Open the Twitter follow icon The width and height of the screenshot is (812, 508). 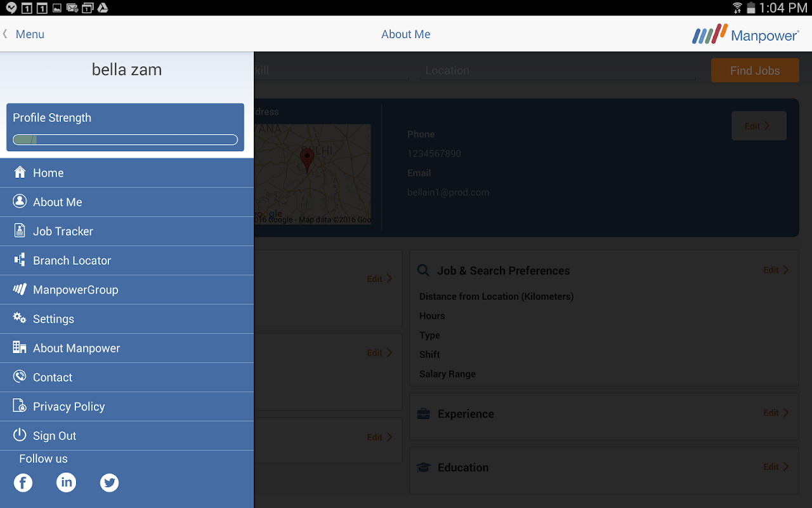[109, 483]
